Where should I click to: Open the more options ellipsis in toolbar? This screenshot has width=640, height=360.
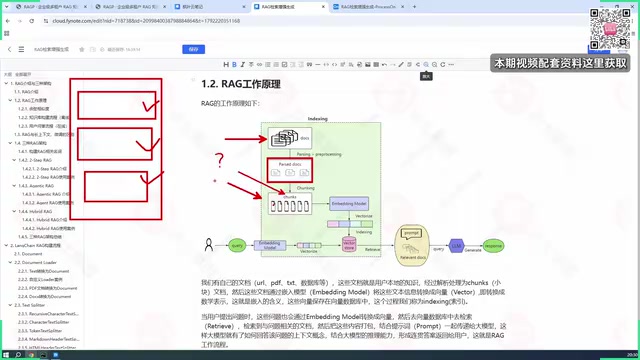(x=451, y=64)
